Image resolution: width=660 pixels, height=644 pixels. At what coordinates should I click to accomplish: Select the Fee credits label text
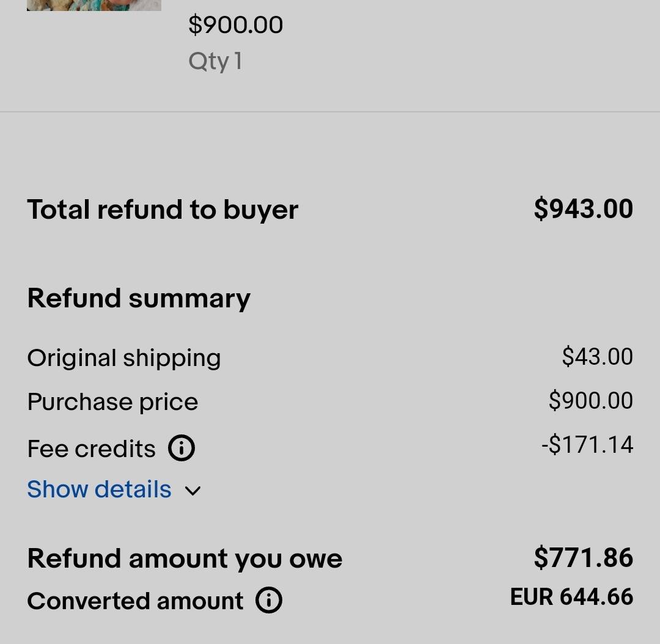tap(91, 448)
